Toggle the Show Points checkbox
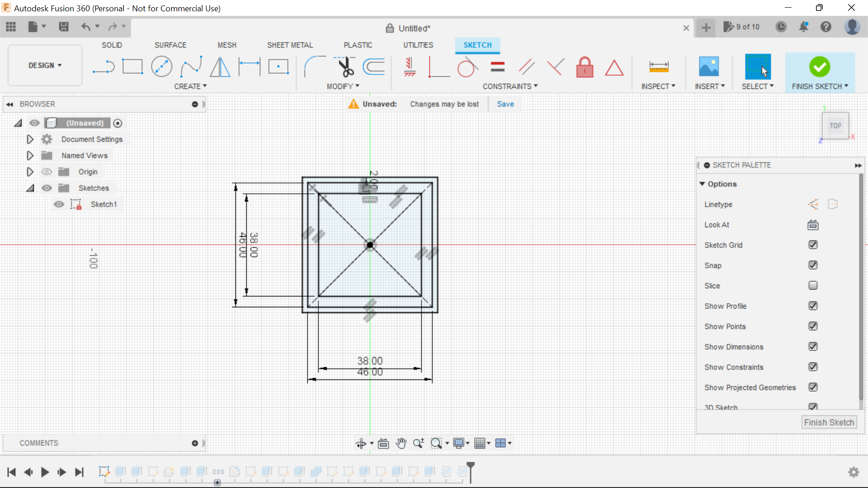 pyautogui.click(x=813, y=326)
